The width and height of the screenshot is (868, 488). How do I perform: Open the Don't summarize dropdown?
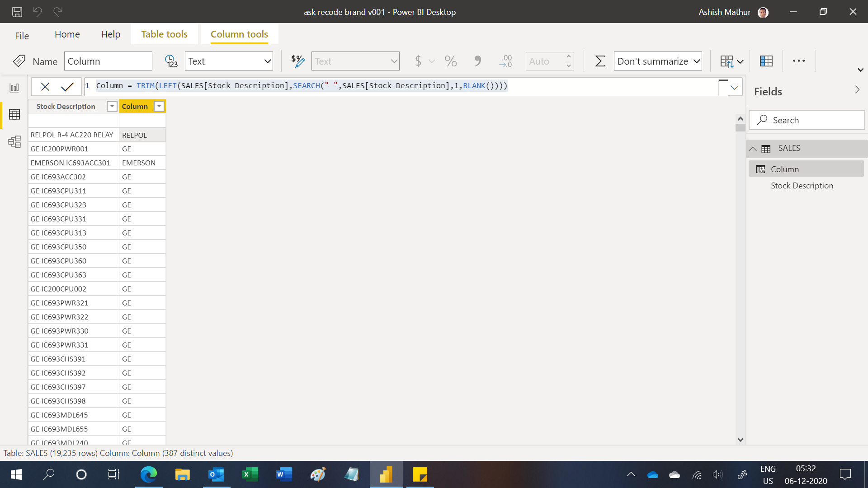[658, 61]
